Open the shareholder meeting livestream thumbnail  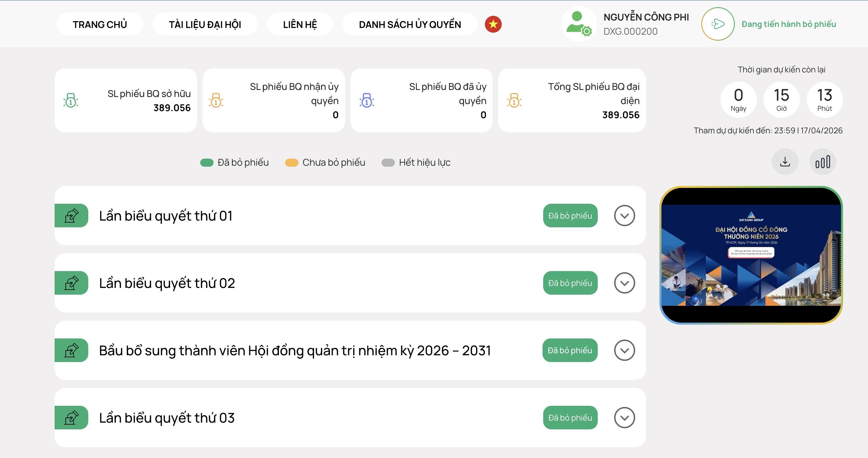751,255
